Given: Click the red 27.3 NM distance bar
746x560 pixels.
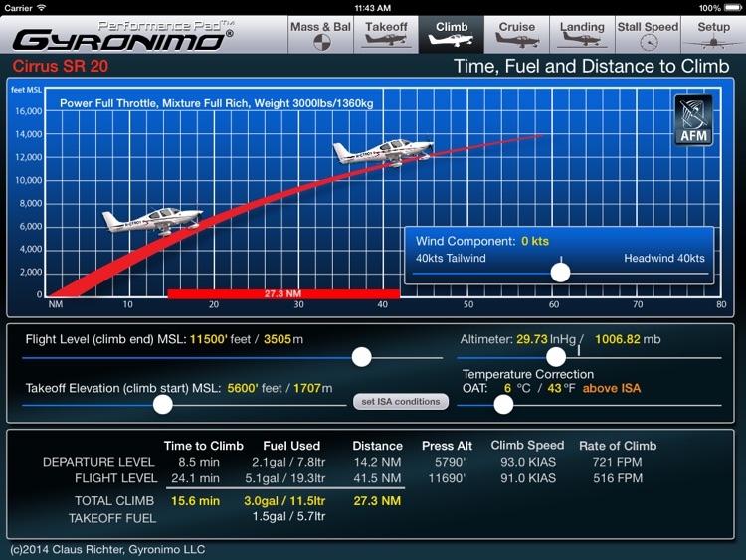Looking at the screenshot, I should [283, 294].
